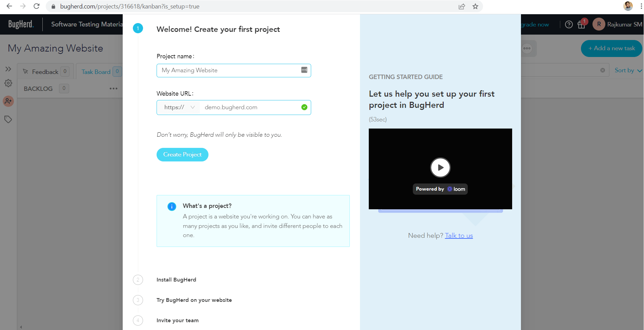The height and width of the screenshot is (330, 644).
Task: Click the padlock site info icon
Action: (x=53, y=6)
